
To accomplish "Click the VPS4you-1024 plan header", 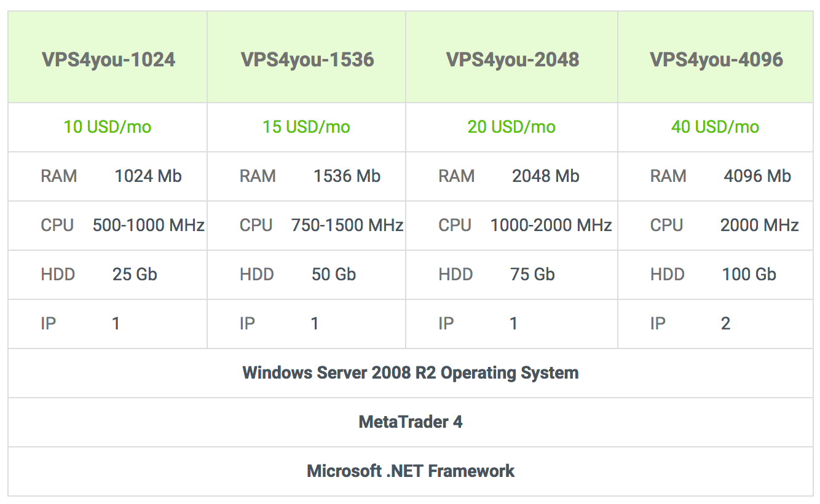I will click(108, 60).
